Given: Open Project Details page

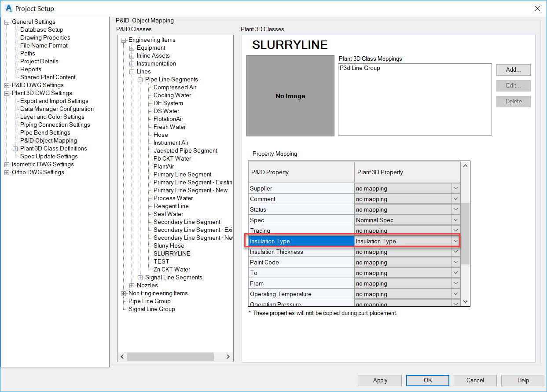Looking at the screenshot, I should [x=39, y=62].
